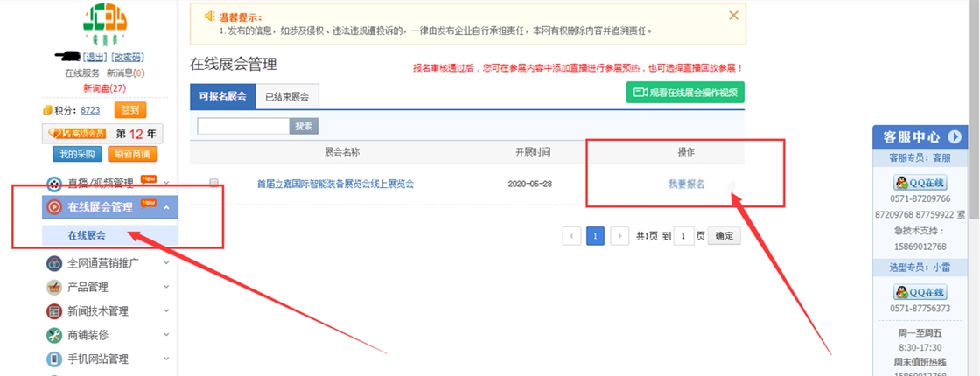The width and height of the screenshot is (980, 376).
Task: Click the 全网通营销推广 sidebar icon
Action: (54, 263)
